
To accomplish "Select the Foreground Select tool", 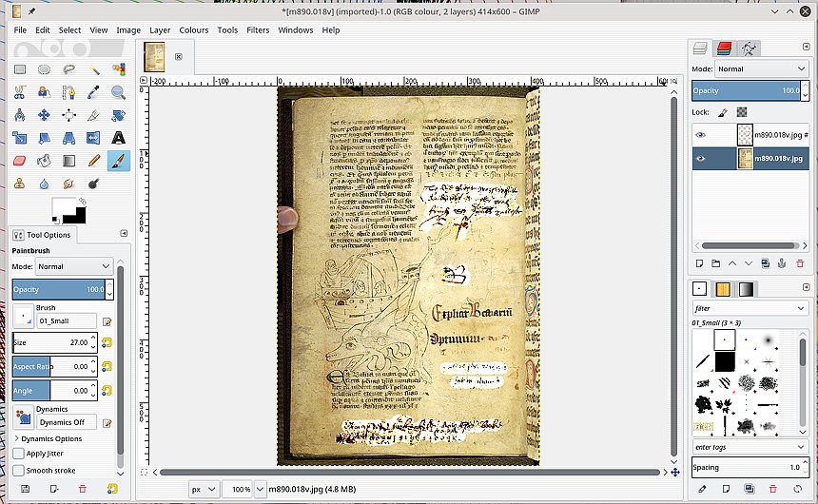I will (x=45, y=92).
